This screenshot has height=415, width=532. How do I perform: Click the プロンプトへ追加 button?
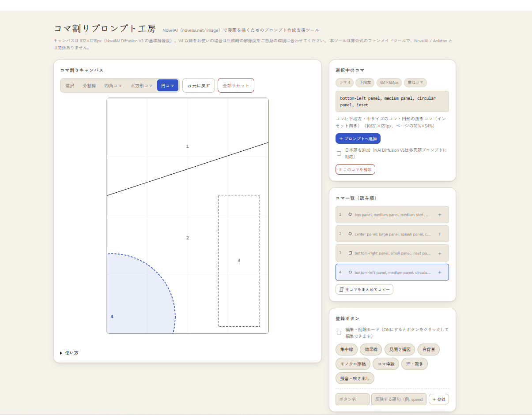[358, 138]
